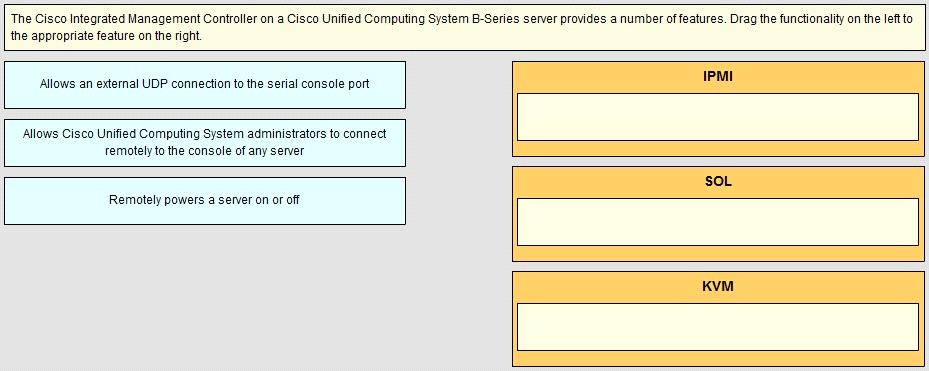The image size is (929, 371).
Task: Select the external UDP connection functionality item
Action: (x=205, y=85)
